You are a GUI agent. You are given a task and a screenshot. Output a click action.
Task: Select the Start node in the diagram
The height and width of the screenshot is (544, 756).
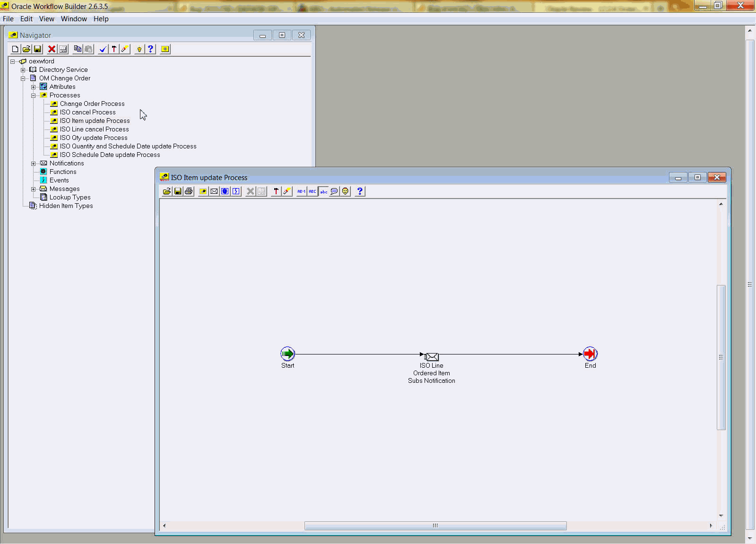(x=287, y=354)
